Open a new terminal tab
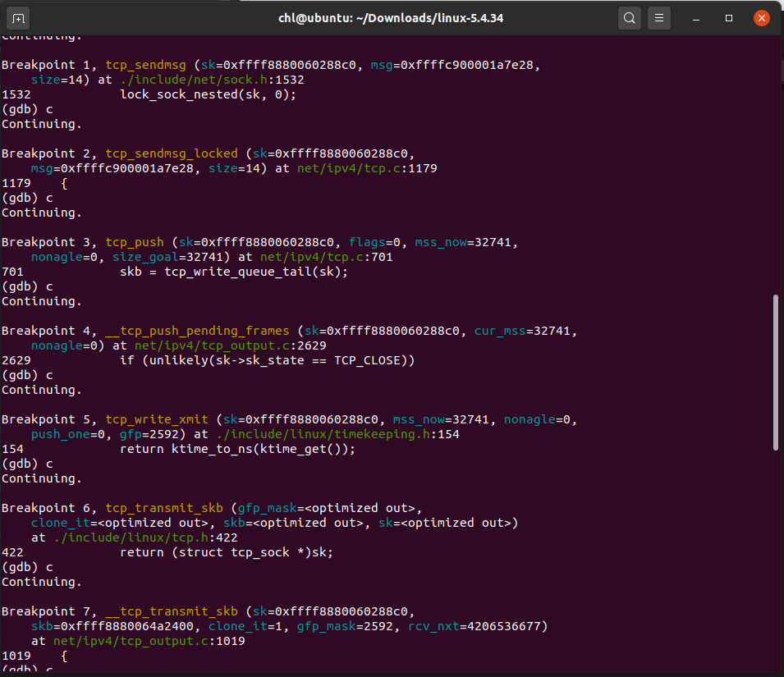 pos(19,19)
